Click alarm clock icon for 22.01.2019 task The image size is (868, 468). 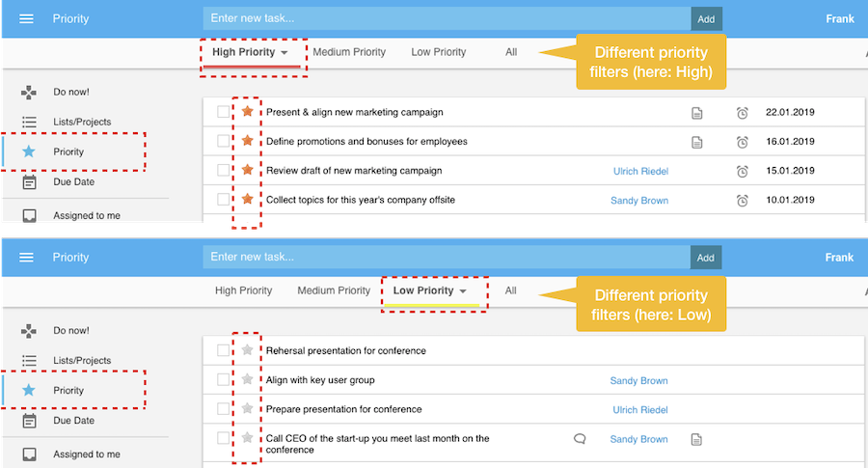pos(742,113)
